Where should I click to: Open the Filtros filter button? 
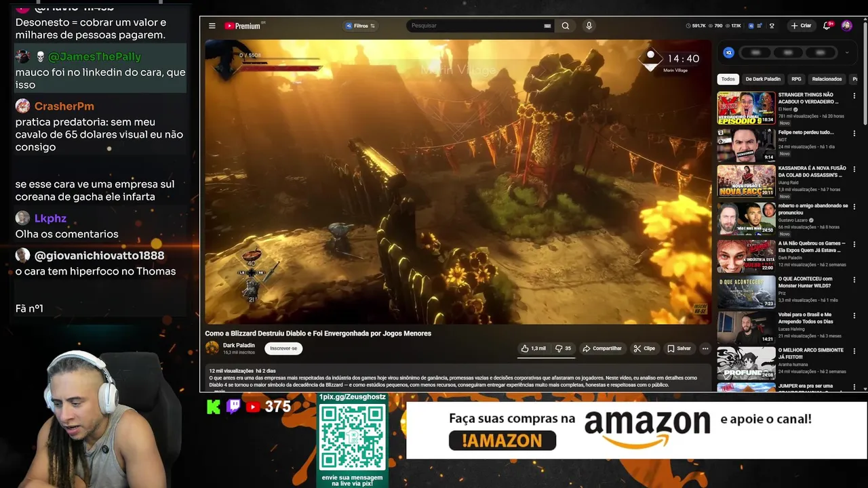pyautogui.click(x=360, y=26)
